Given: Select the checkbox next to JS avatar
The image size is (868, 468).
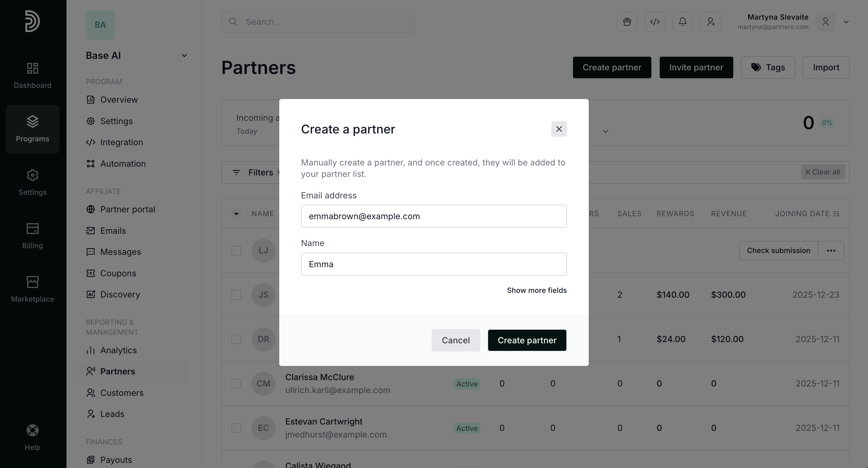Looking at the screenshot, I should pyautogui.click(x=236, y=295).
